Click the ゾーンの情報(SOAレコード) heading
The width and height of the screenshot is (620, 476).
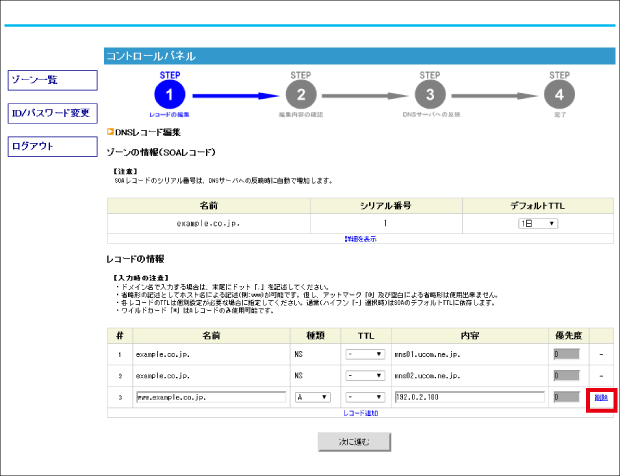(161, 152)
